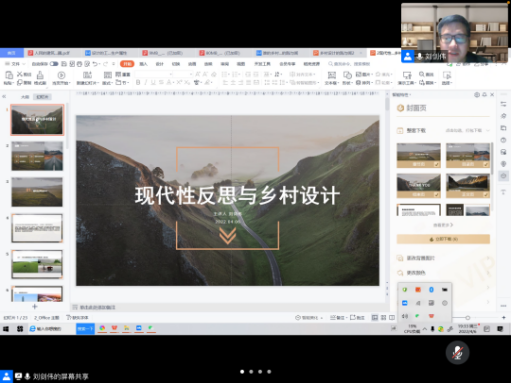The height and width of the screenshot is (383, 511).
Task: Adjust the zoom slider handle in status bar
Action: pyautogui.click(x=468, y=318)
